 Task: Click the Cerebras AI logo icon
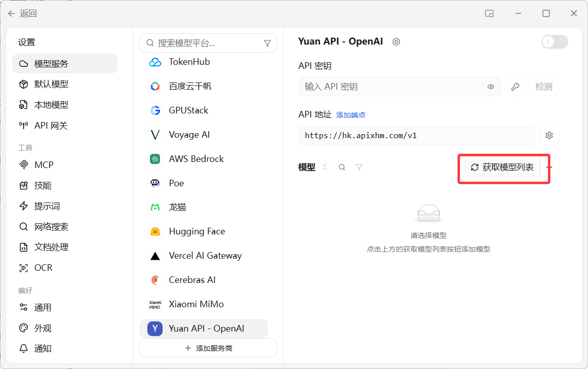[155, 280]
